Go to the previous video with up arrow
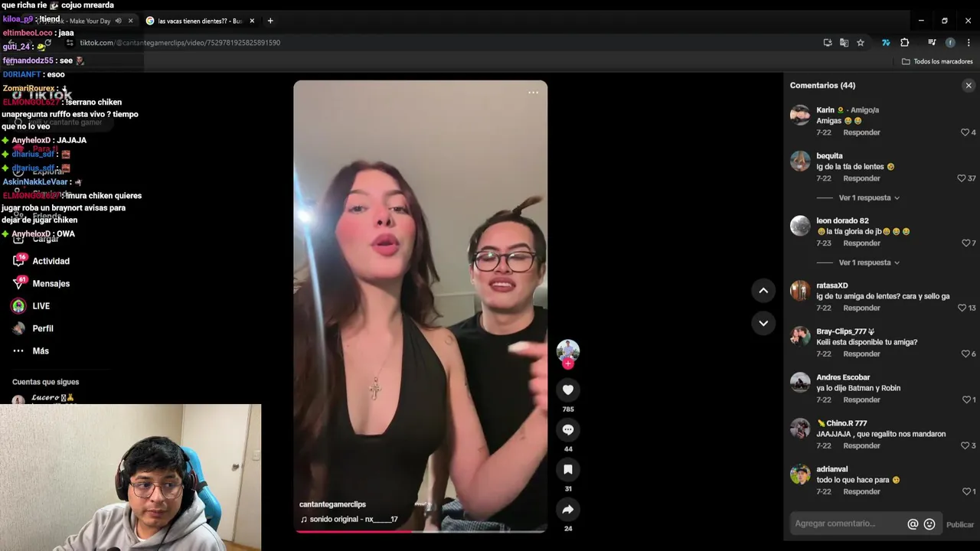The height and width of the screenshot is (551, 980). pyautogui.click(x=763, y=290)
